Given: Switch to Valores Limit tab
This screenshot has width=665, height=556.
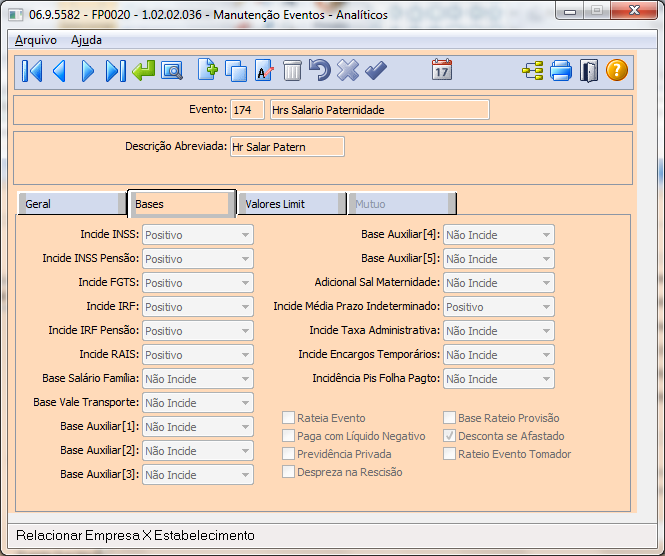Looking at the screenshot, I should (x=292, y=204).
